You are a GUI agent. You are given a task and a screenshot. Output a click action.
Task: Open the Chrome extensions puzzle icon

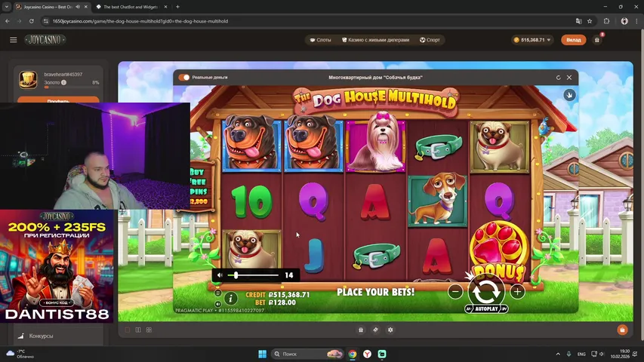[x=606, y=21]
